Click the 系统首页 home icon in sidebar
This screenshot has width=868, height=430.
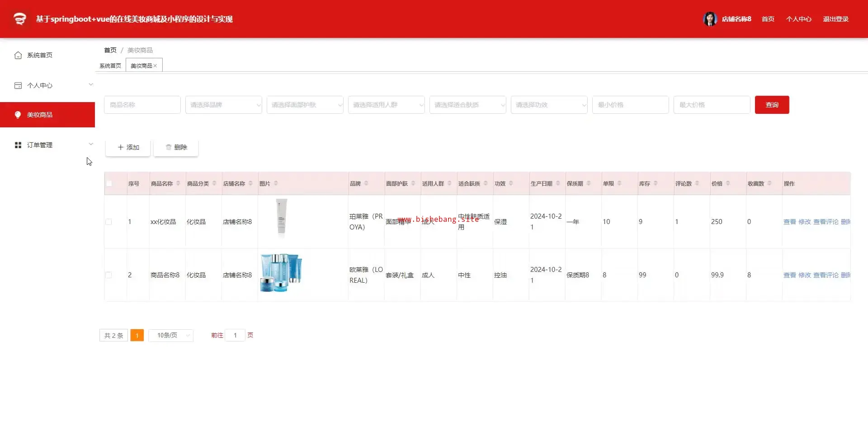18,55
